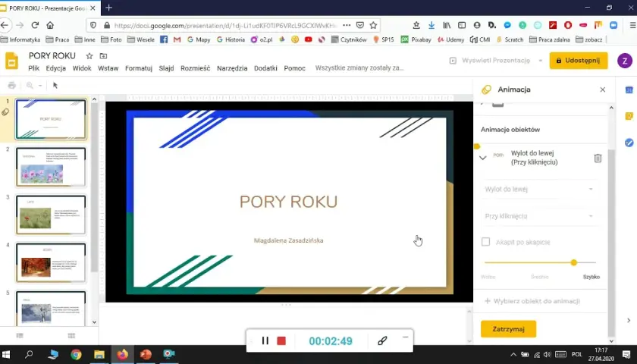637x364 pixels.
Task: Open the Plik menu
Action: [33, 68]
